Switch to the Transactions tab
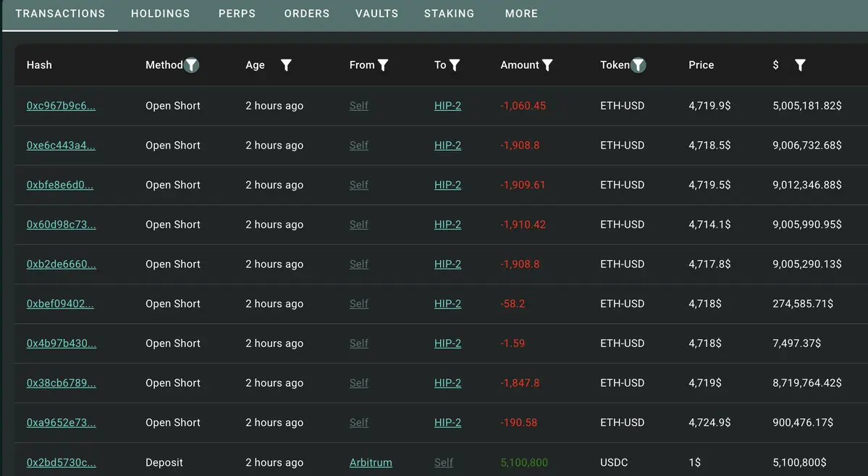 [x=60, y=13]
